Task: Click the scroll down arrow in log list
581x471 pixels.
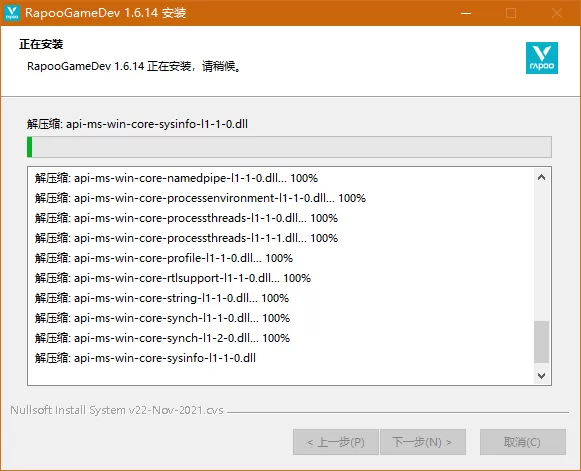Action: coord(541,376)
